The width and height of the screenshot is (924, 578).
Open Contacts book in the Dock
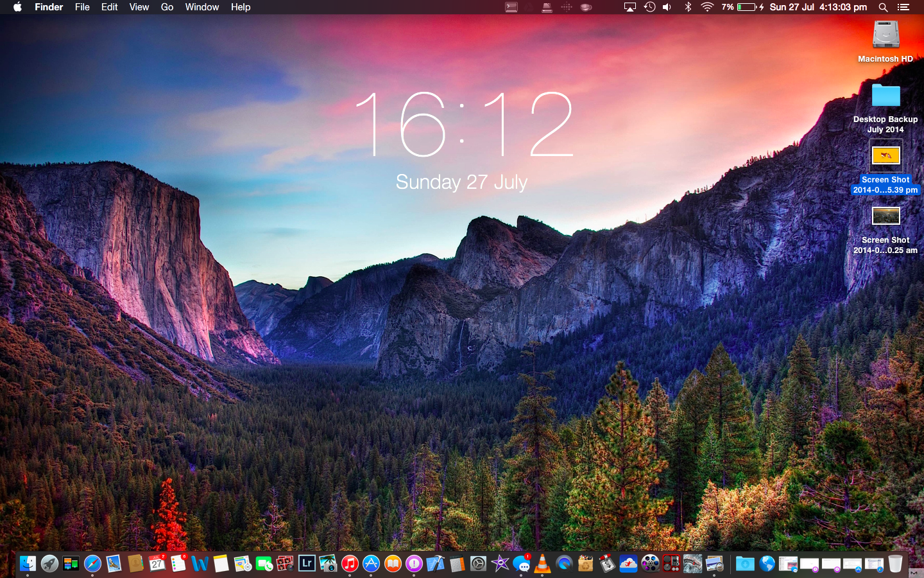coord(135,564)
